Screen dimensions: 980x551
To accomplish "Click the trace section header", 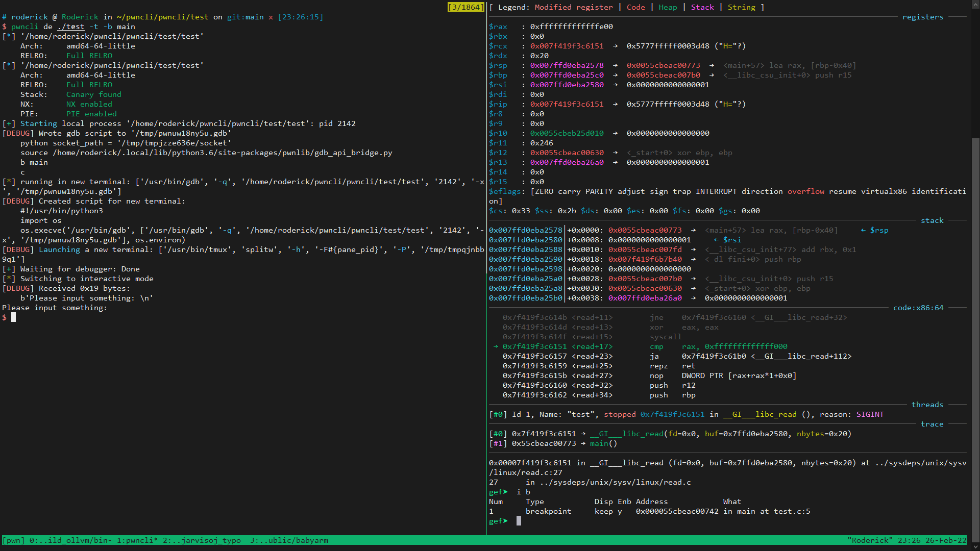I will click(x=932, y=424).
